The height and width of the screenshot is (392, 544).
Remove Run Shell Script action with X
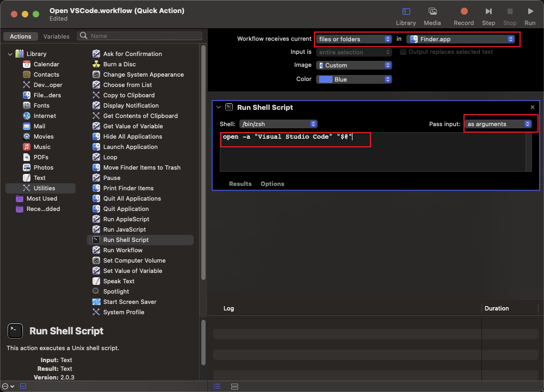pyautogui.click(x=533, y=108)
